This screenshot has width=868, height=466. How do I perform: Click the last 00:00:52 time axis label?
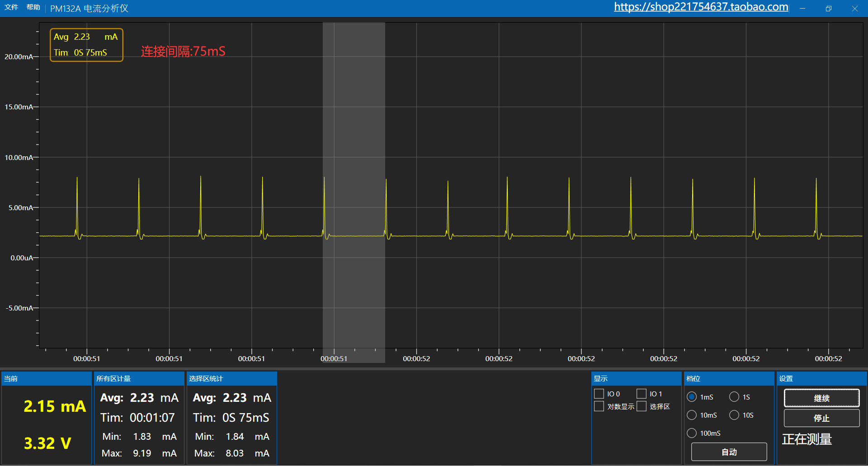point(828,359)
